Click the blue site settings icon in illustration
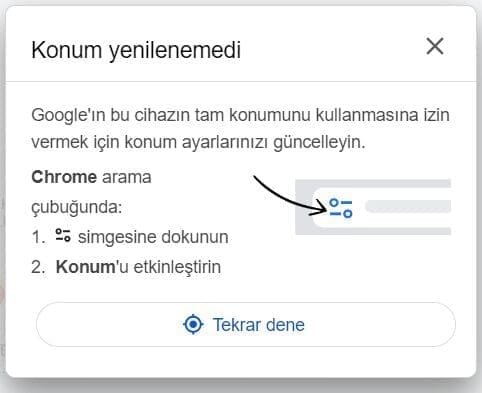 [x=341, y=208]
